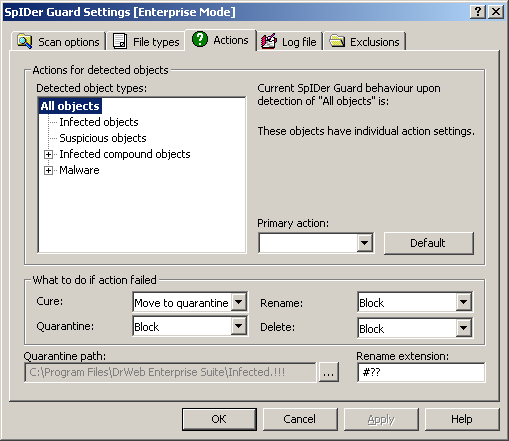This screenshot has height=441, width=509.
Task: Open the Primary action dropdown
Action: coord(365,243)
